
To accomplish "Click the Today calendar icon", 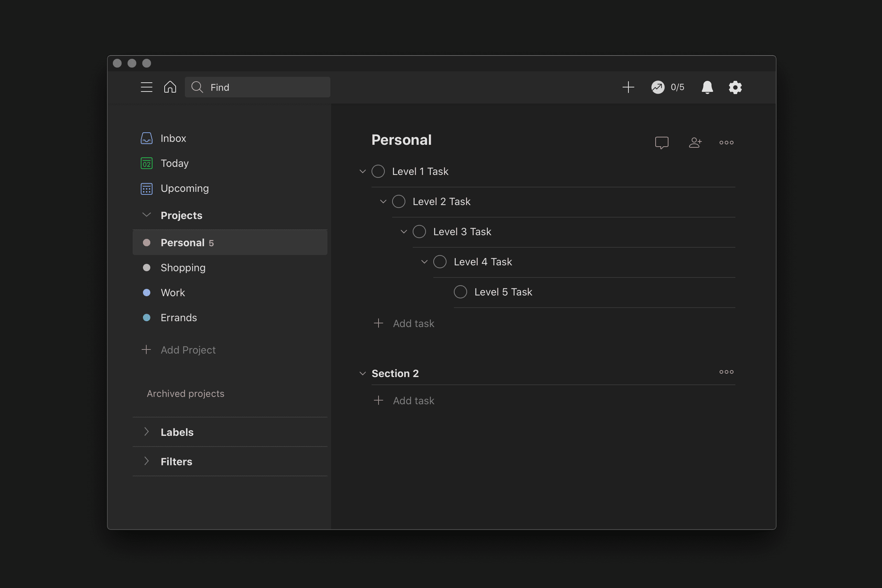I will coord(146,163).
